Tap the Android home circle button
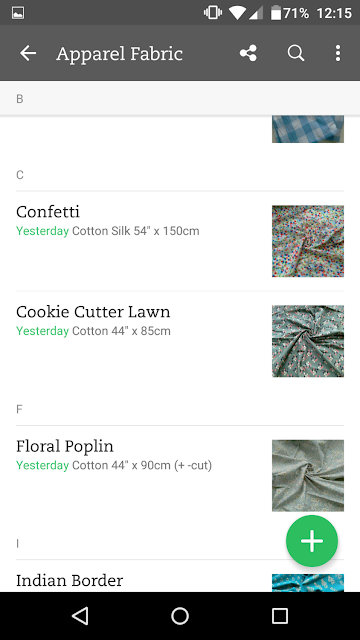This screenshot has width=360, height=640. pos(180,616)
